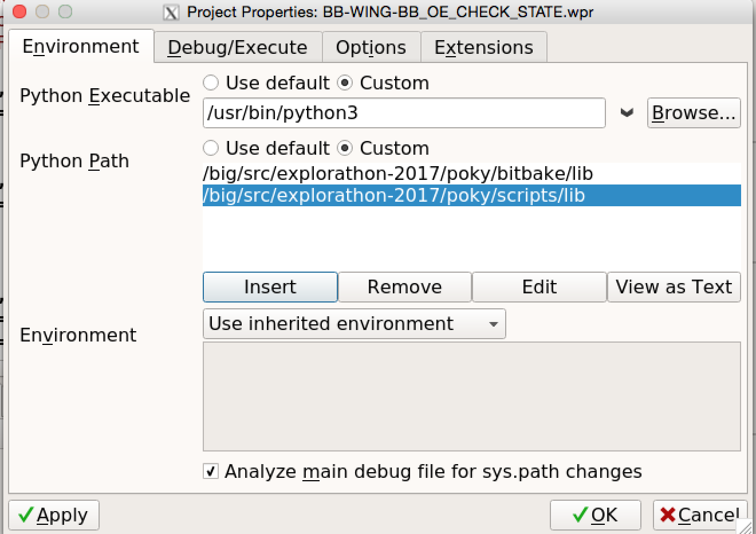Select the poky/bitbake/lib path entry
Viewport: 756px width, 534px height.
(x=397, y=174)
